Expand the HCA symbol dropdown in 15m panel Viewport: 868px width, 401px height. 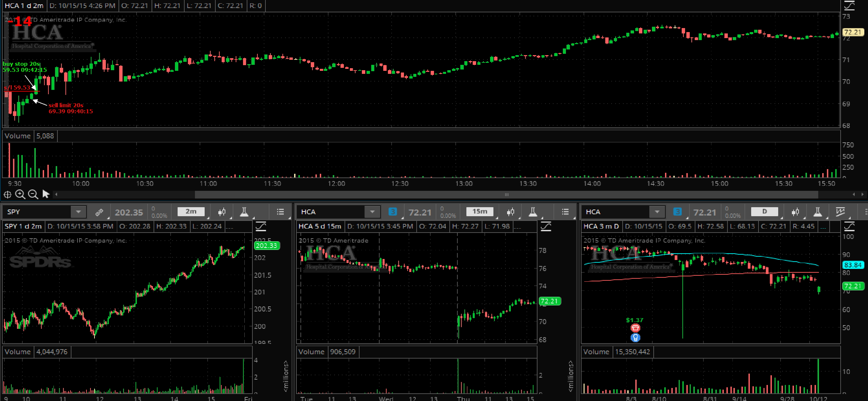tap(372, 212)
